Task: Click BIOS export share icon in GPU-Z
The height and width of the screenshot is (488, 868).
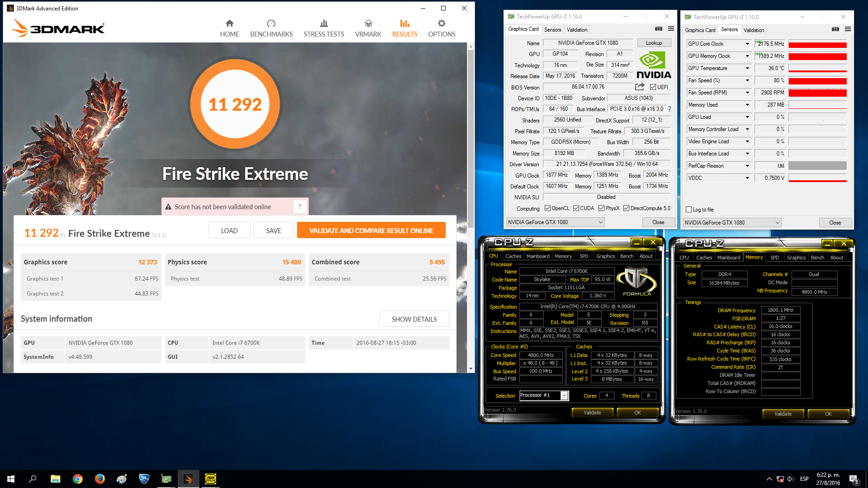Action: point(640,87)
